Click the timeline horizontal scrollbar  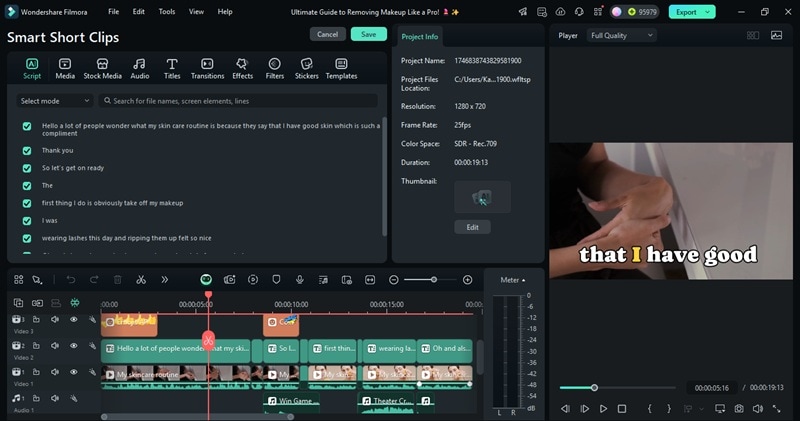(197, 417)
